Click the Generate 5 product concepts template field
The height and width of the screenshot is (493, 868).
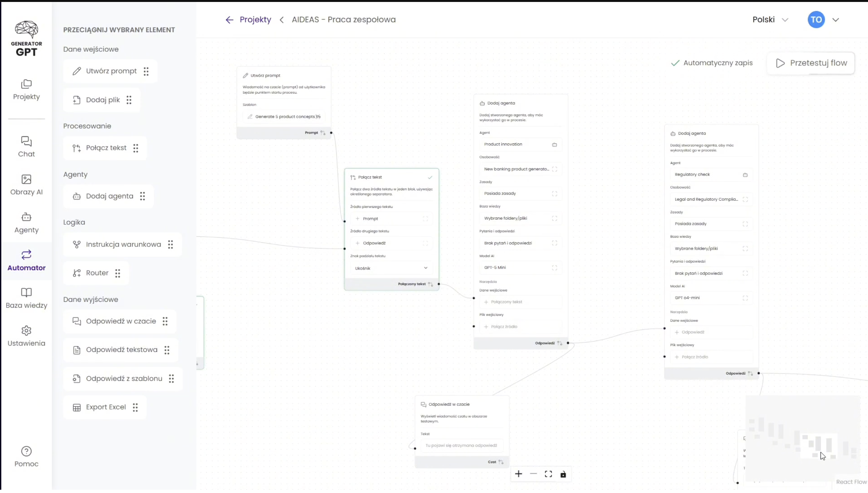284,116
